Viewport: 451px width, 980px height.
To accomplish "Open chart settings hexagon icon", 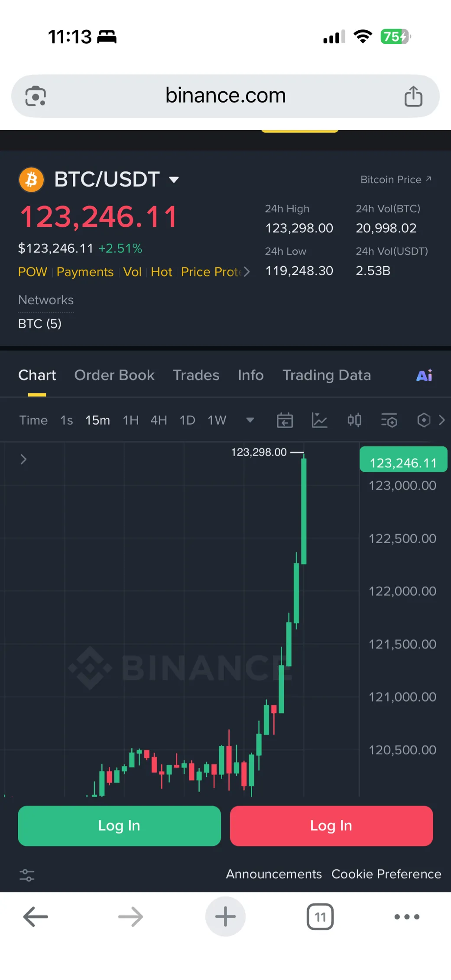I will pyautogui.click(x=423, y=420).
